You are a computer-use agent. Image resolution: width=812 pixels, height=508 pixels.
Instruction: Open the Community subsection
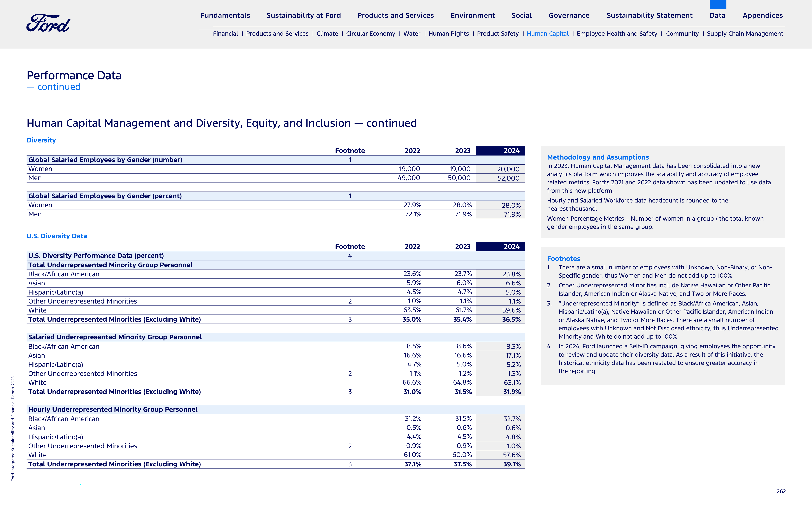pos(682,34)
